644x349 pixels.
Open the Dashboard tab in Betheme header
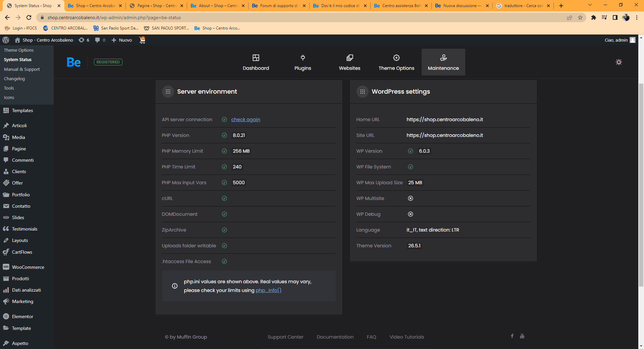(256, 62)
